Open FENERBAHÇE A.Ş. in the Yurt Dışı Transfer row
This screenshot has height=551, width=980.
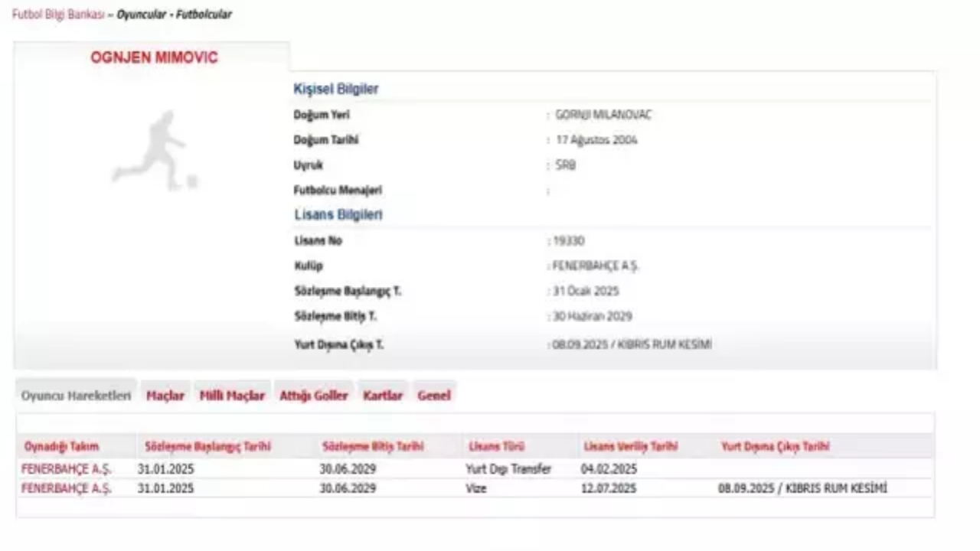click(x=67, y=469)
